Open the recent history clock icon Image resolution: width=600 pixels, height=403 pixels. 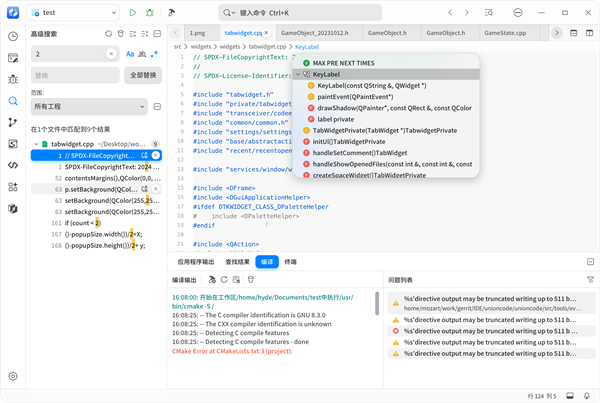click(x=13, y=36)
